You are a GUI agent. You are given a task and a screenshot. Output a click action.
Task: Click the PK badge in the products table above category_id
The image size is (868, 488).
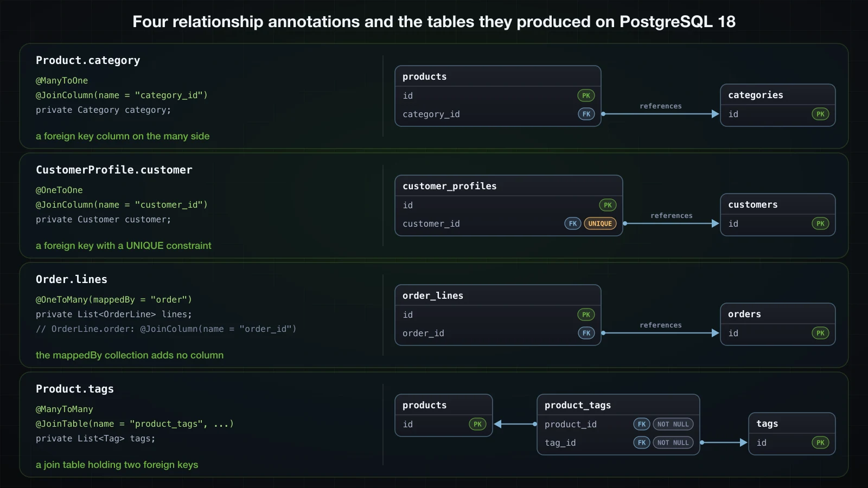click(586, 95)
